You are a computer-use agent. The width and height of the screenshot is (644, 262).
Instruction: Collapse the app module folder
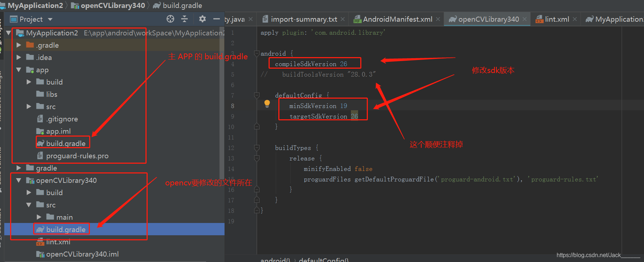coord(19,70)
